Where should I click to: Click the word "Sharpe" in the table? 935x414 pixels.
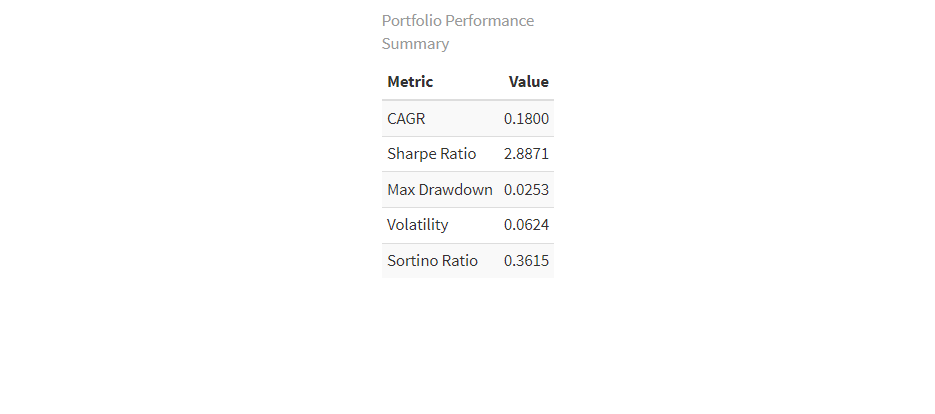(x=412, y=154)
